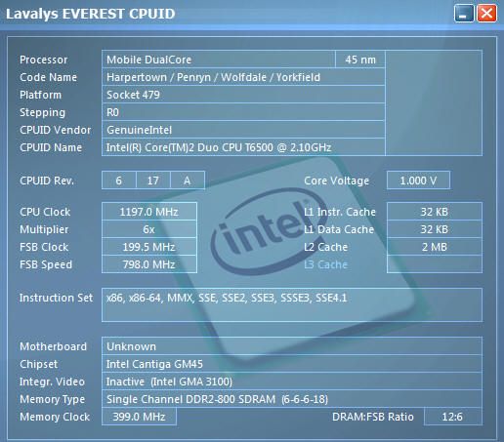Click the 45 nm process field
Image resolution: width=504 pixels, height=442 pixels.
pyautogui.click(x=360, y=60)
